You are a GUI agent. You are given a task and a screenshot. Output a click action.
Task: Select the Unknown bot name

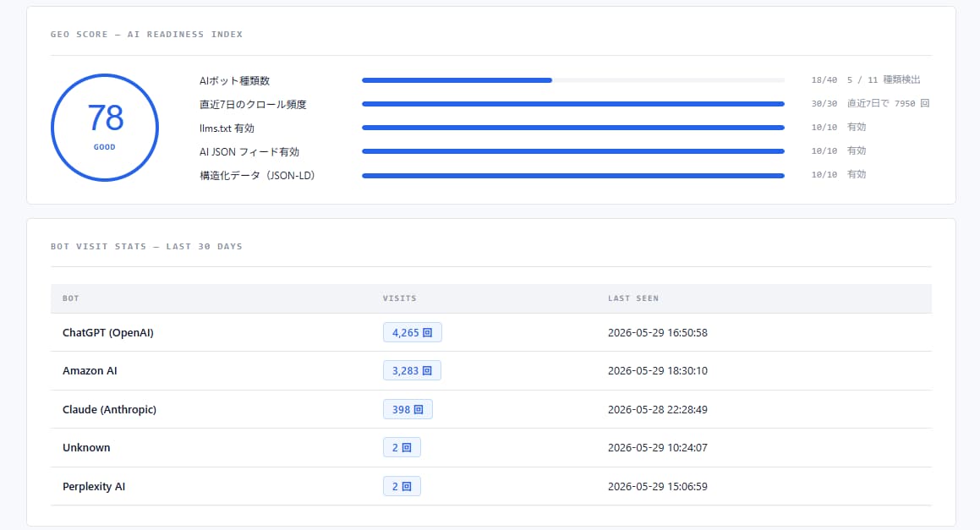(86, 447)
